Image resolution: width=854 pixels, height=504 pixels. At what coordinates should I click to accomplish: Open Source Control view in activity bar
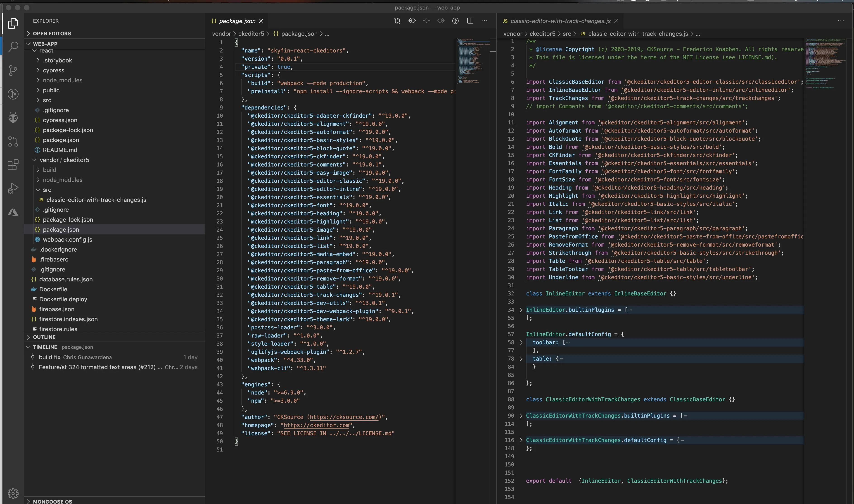(x=13, y=70)
